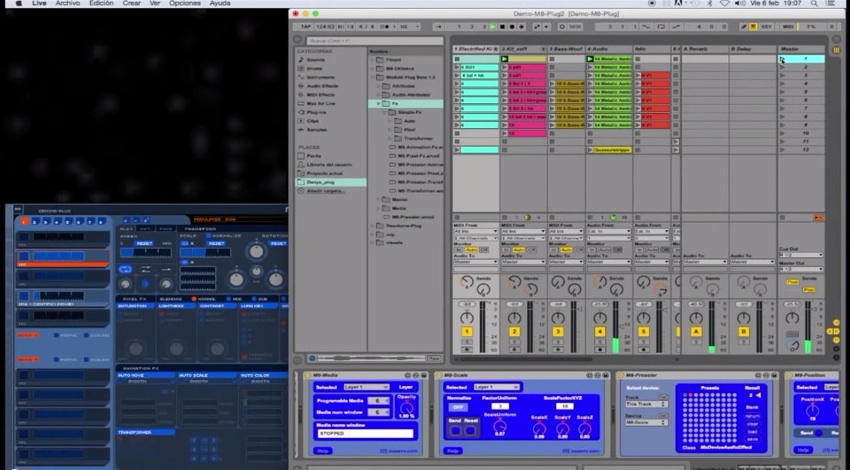Click the Sounds category icon in browser

coord(300,59)
